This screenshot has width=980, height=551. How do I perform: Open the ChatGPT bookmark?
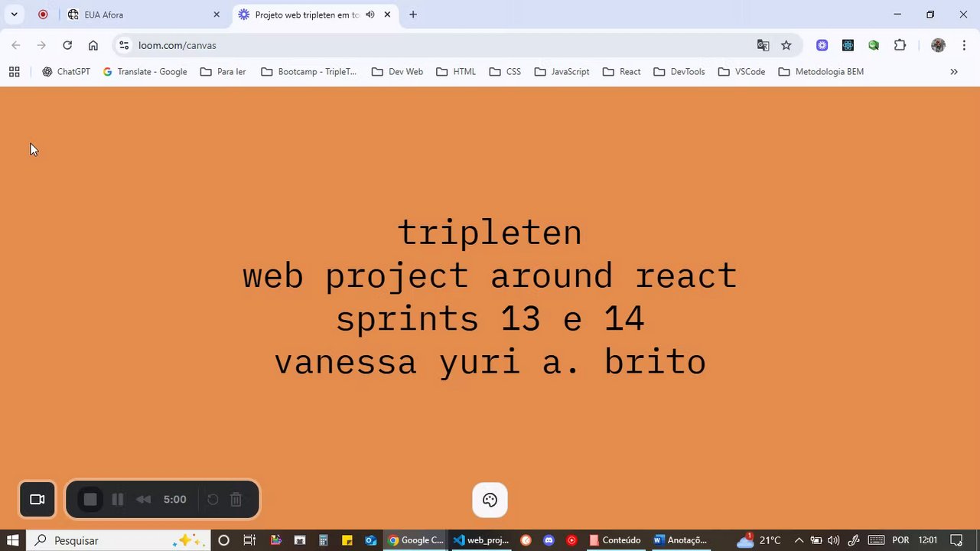(66, 72)
